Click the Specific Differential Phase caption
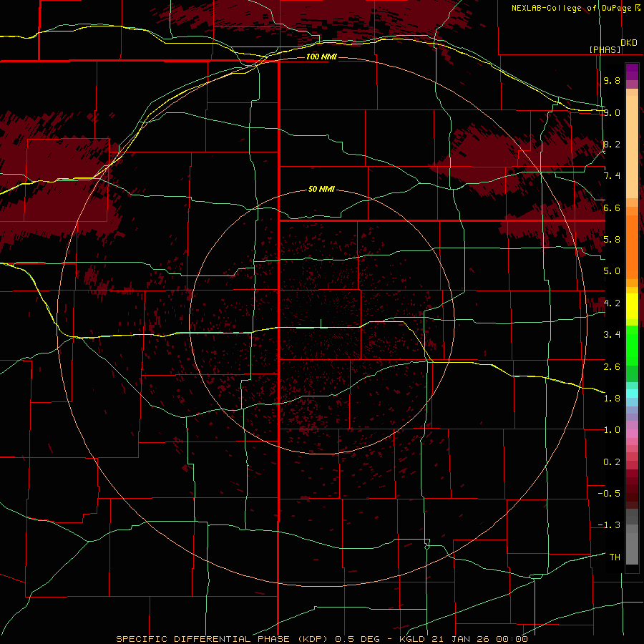This screenshot has width=644, height=644. pyautogui.click(x=321, y=639)
